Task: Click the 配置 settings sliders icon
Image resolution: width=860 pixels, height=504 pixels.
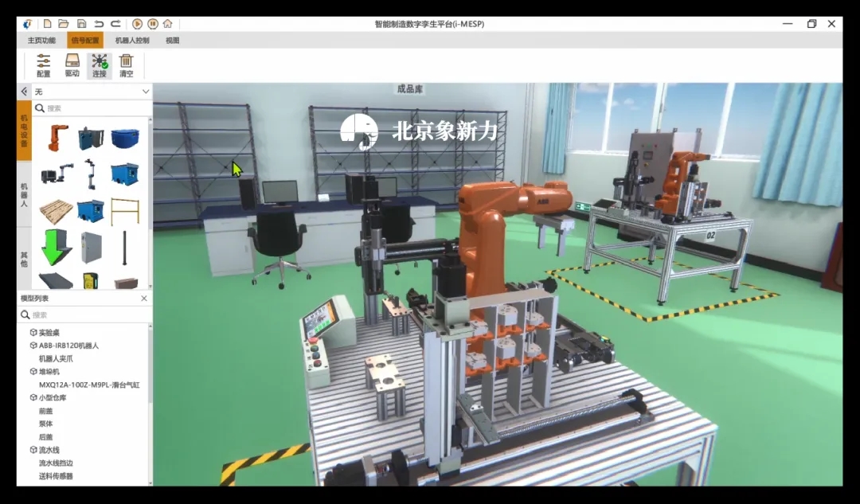Action: tap(43, 65)
